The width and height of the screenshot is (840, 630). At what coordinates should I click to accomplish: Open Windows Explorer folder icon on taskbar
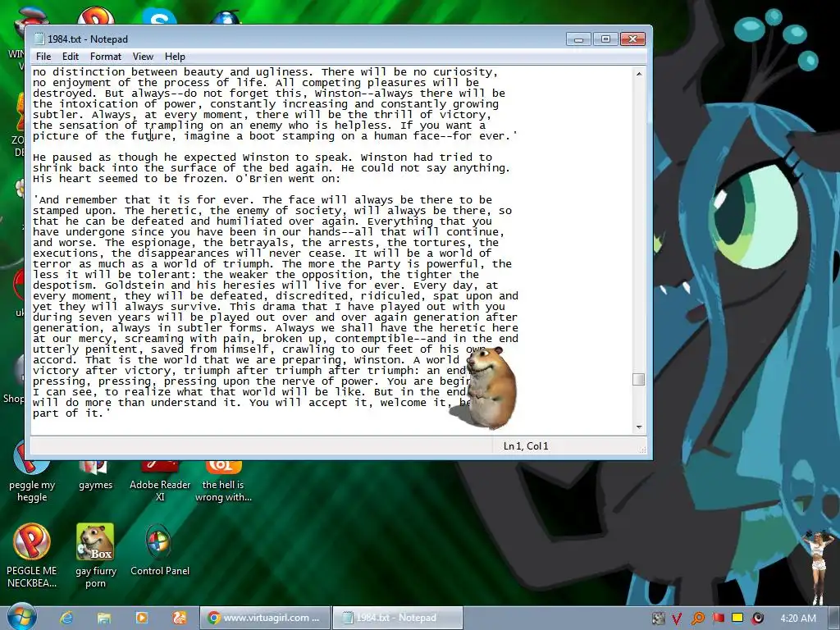(x=104, y=618)
